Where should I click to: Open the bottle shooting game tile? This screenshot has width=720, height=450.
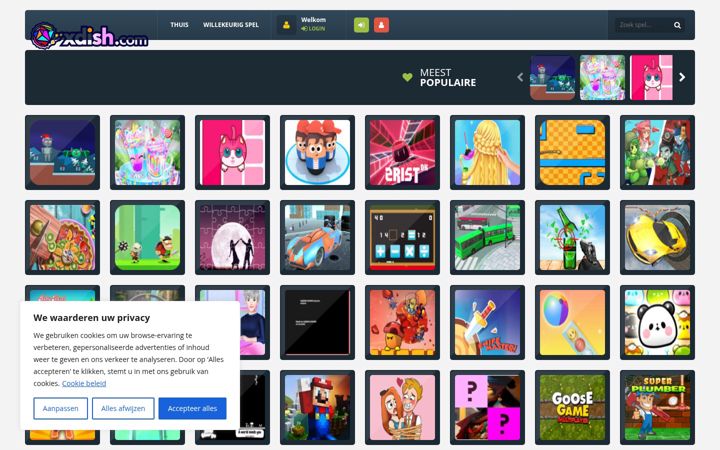(x=572, y=237)
